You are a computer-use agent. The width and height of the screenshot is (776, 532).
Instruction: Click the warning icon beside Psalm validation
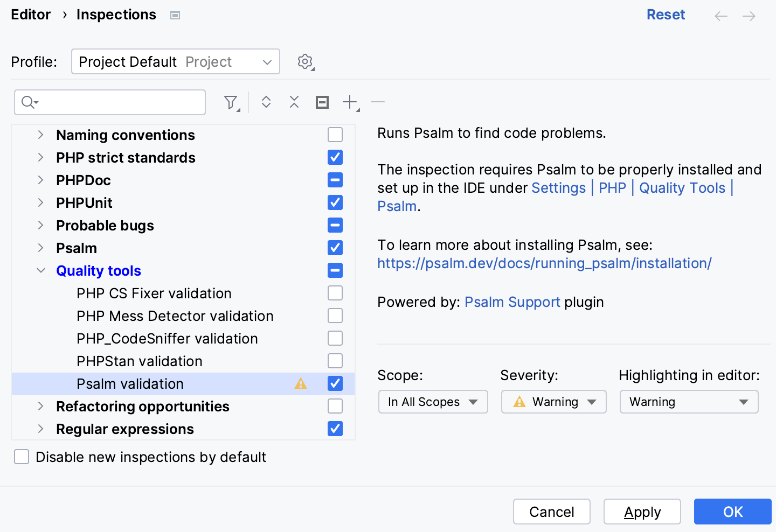pos(301,383)
